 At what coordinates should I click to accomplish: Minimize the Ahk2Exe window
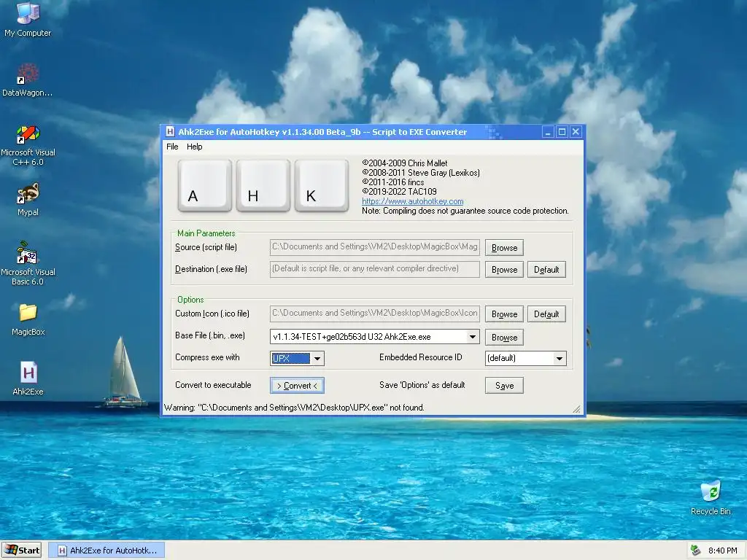pyautogui.click(x=548, y=132)
